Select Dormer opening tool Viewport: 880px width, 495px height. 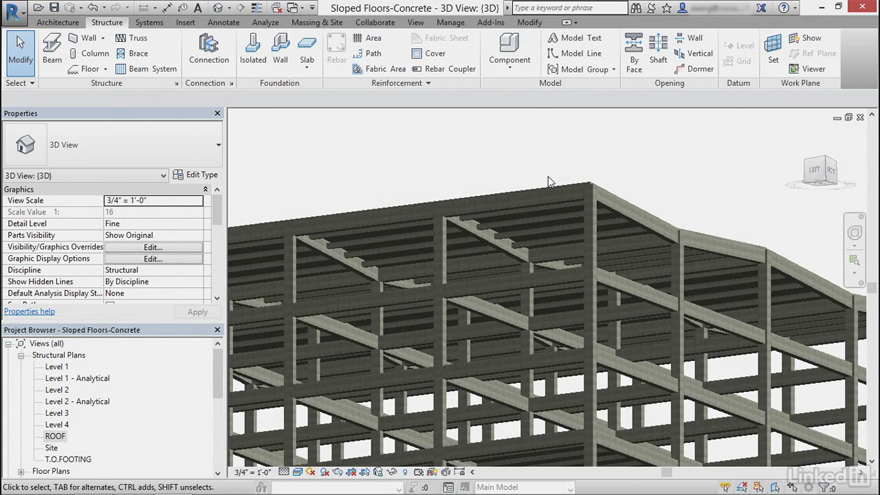tap(694, 69)
